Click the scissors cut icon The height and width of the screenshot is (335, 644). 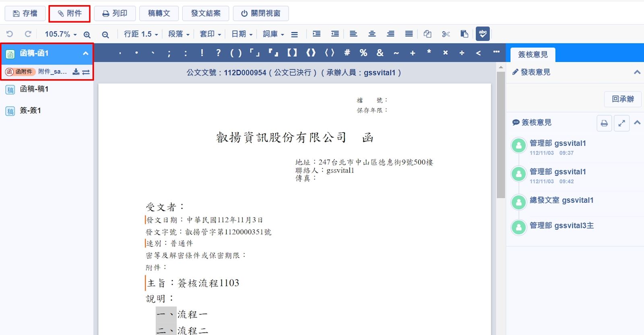pyautogui.click(x=446, y=34)
